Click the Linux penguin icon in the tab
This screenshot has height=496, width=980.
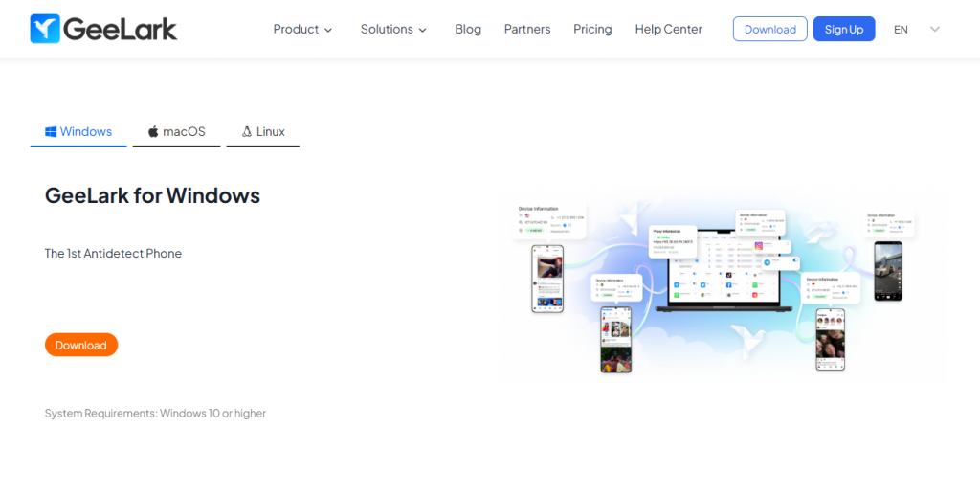(x=247, y=132)
